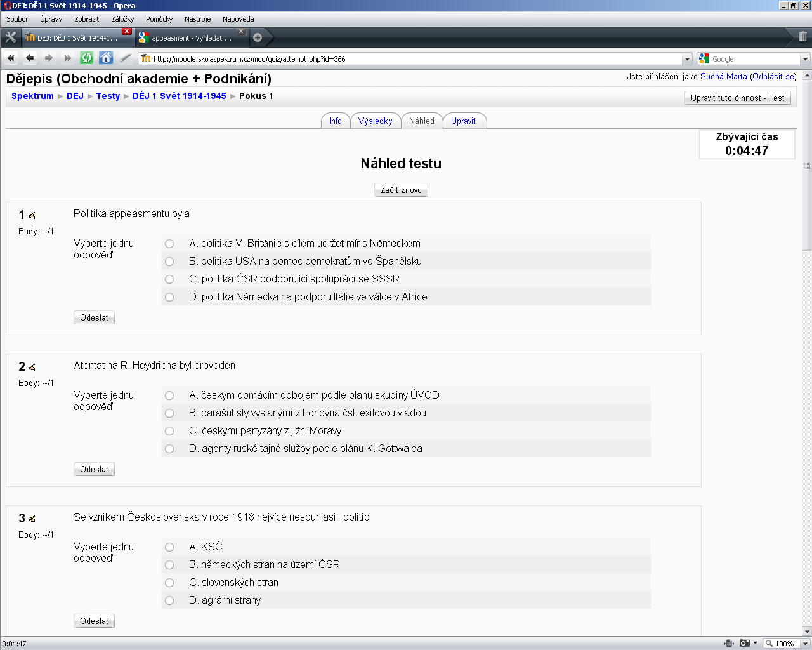Select answer A. KSČ
Image resolution: width=812 pixels, height=650 pixels.
(x=169, y=547)
